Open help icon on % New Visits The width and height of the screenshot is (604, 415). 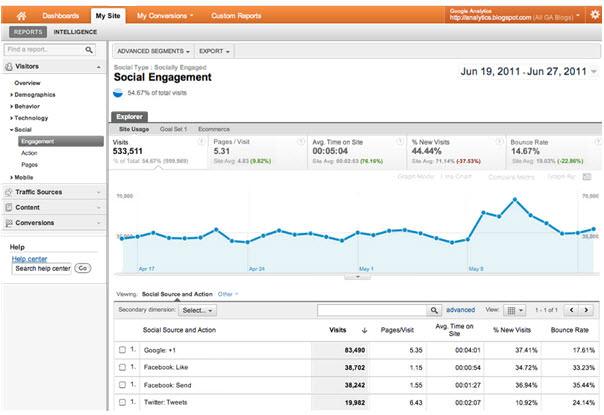pos(499,142)
